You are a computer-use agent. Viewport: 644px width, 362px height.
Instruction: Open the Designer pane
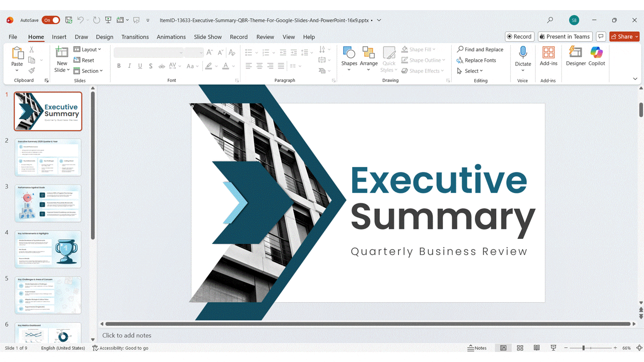[x=576, y=56]
